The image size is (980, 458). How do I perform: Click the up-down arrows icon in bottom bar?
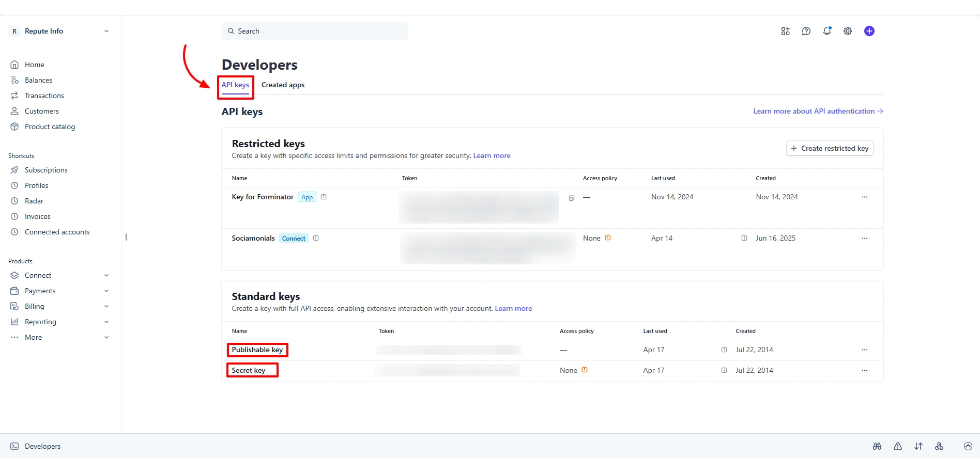(918, 446)
